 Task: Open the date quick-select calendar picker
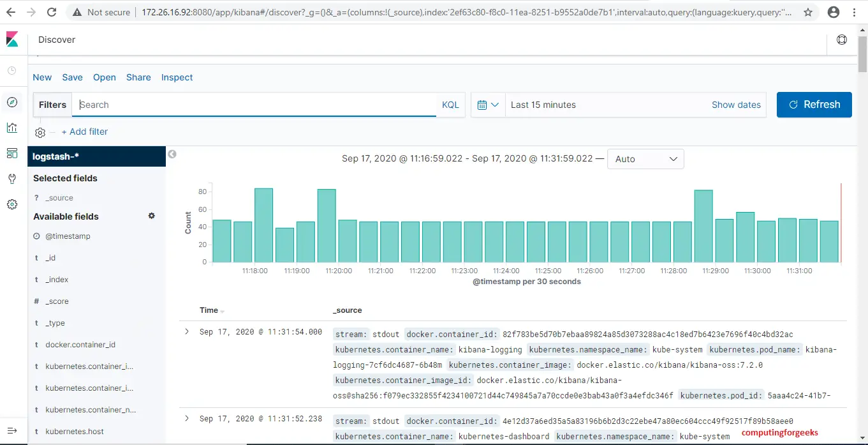tap(488, 105)
